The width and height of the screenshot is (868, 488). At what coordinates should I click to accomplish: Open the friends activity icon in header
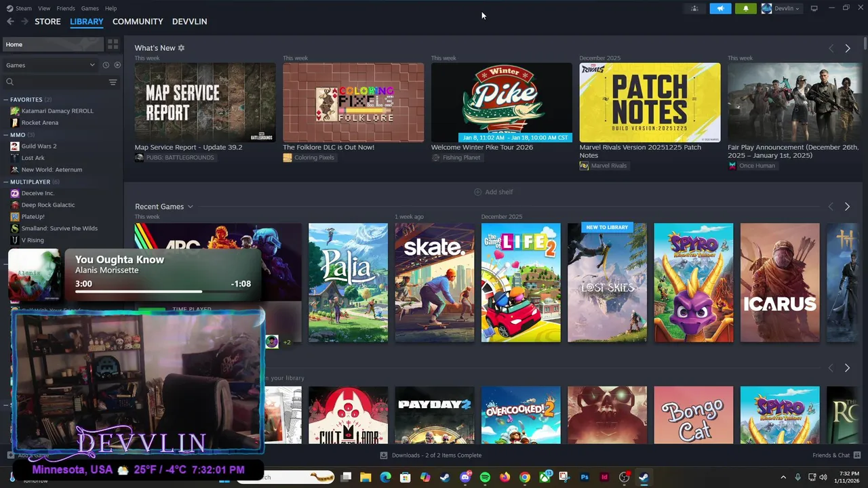coord(694,8)
